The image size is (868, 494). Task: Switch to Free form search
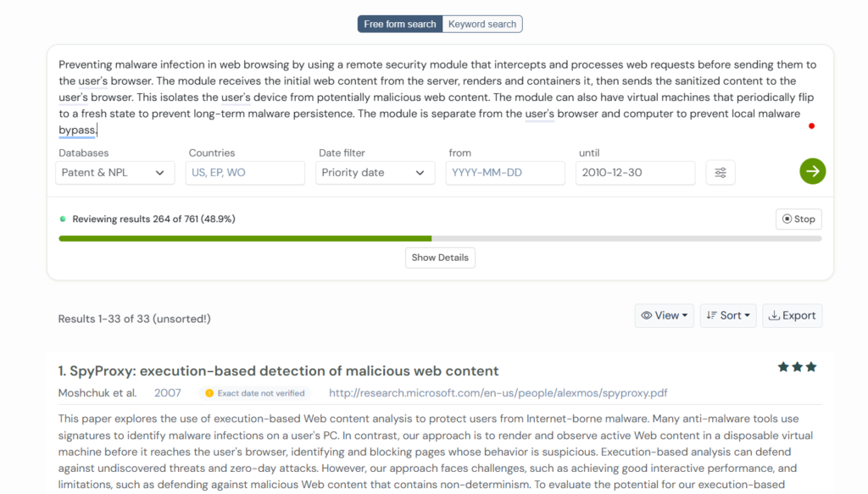click(x=400, y=25)
